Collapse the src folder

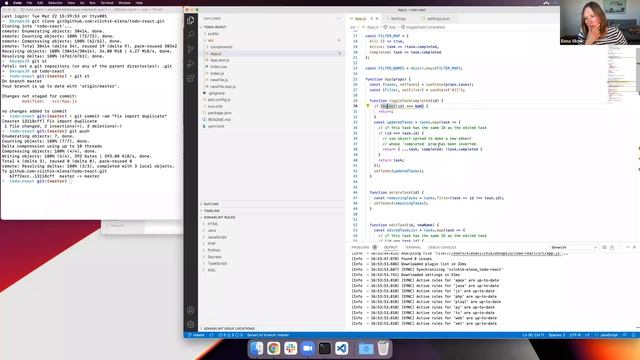point(211,40)
